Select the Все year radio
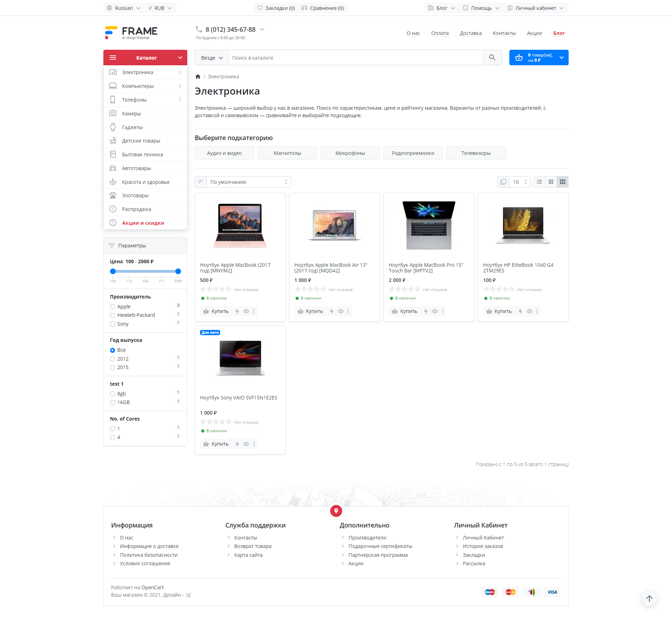The image size is (672, 621). pos(113,350)
